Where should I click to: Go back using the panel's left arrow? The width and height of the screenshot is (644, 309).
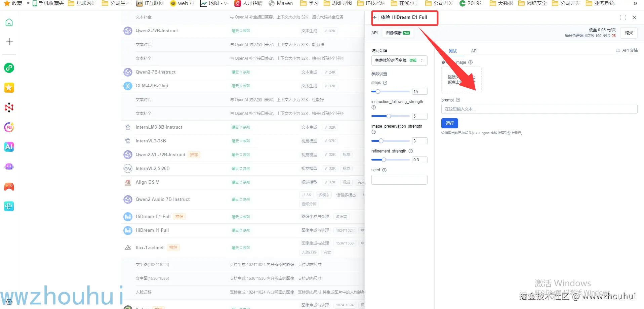pos(375,17)
